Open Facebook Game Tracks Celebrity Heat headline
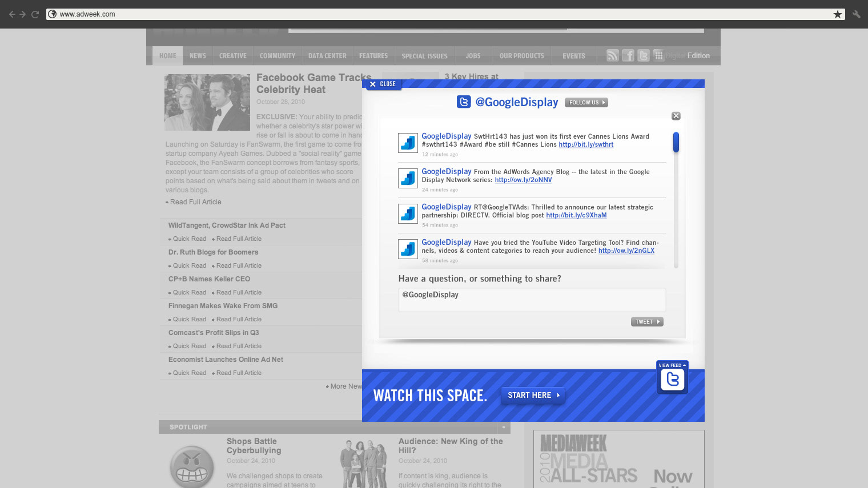Viewport: 868px width, 488px height. (x=314, y=83)
